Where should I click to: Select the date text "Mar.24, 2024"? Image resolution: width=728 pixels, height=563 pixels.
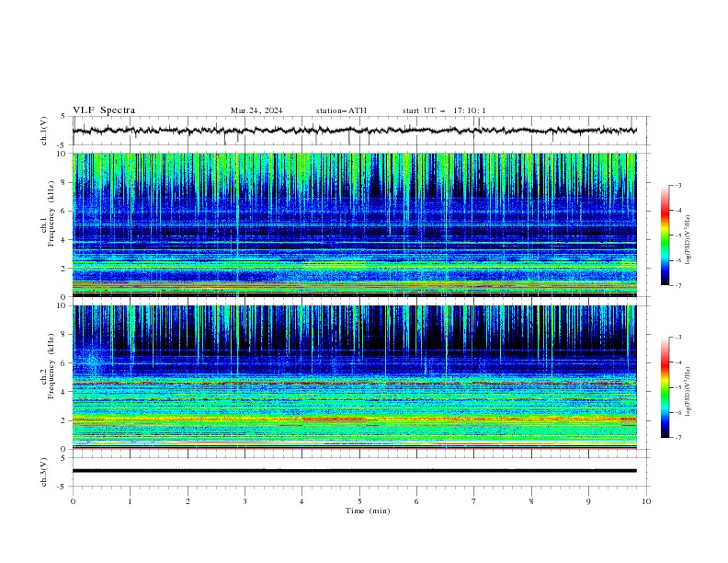(x=256, y=110)
